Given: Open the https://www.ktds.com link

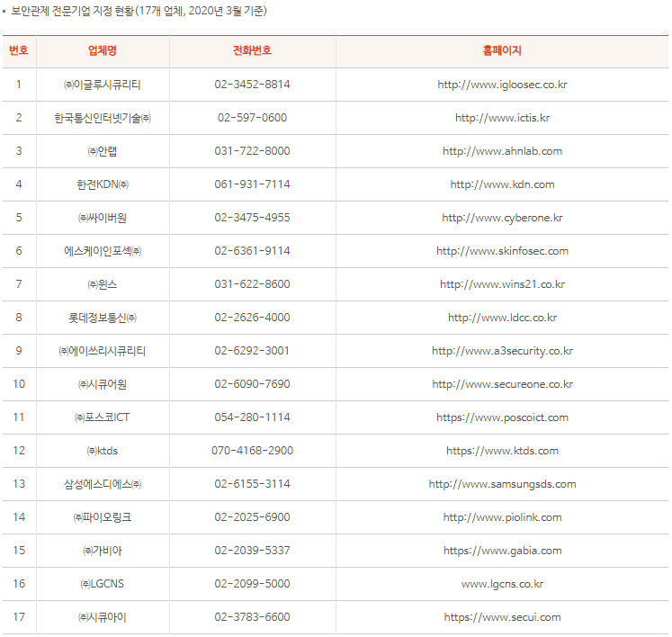Looking at the screenshot, I should pyautogui.click(x=502, y=451).
